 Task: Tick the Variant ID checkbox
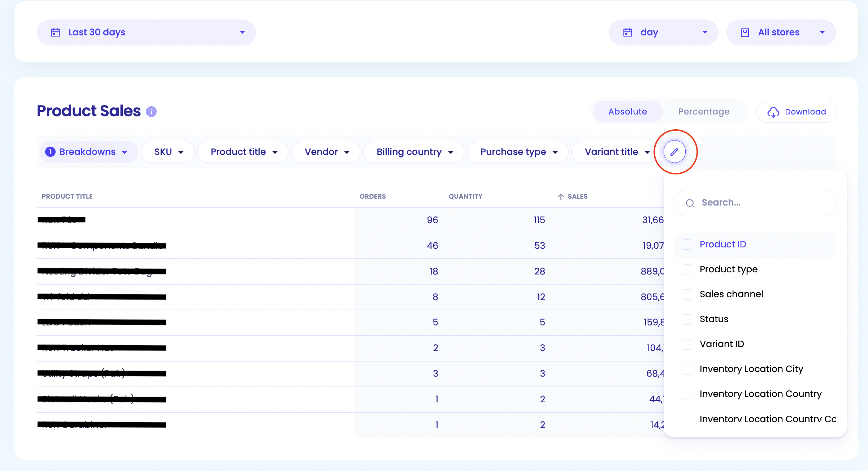click(x=687, y=344)
